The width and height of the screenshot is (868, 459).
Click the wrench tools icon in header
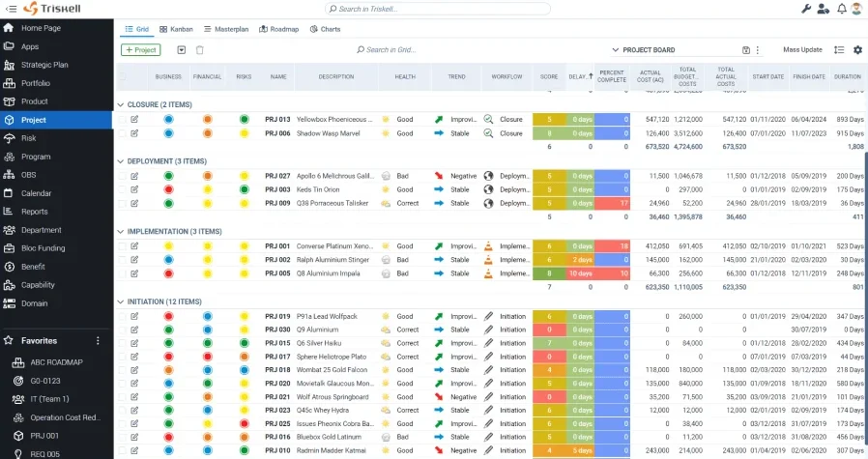point(807,9)
